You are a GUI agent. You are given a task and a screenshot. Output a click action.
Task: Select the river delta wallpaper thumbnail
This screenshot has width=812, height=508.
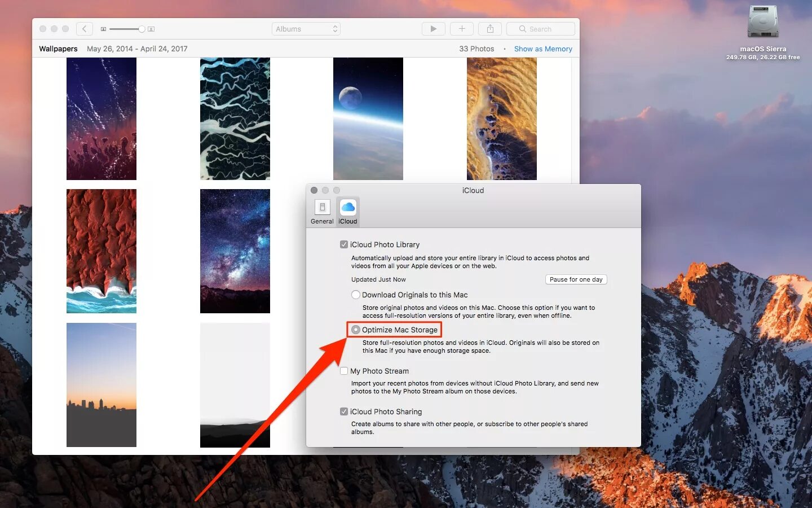click(x=235, y=119)
